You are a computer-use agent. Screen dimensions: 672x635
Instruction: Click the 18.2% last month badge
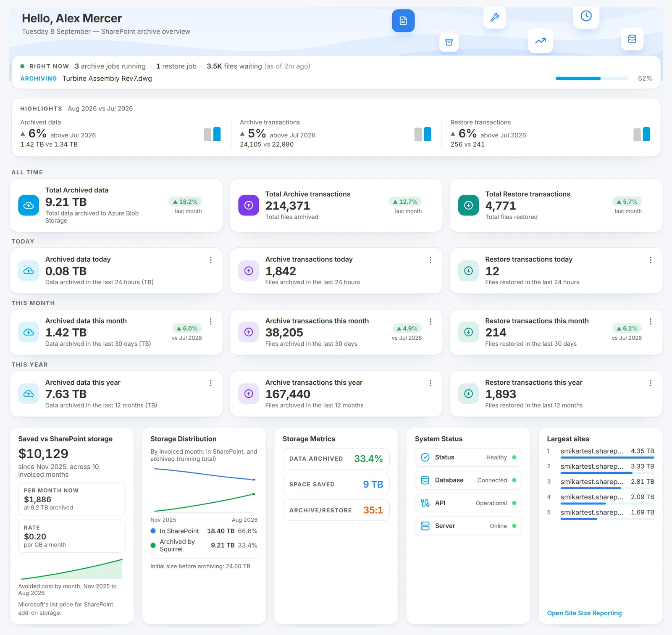point(186,202)
